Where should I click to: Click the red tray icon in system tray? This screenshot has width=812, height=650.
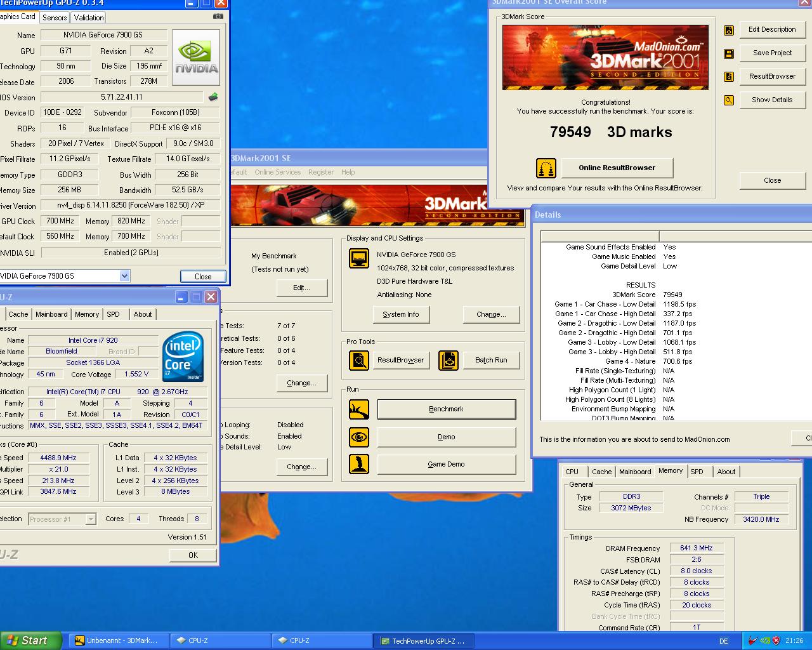[x=752, y=640]
